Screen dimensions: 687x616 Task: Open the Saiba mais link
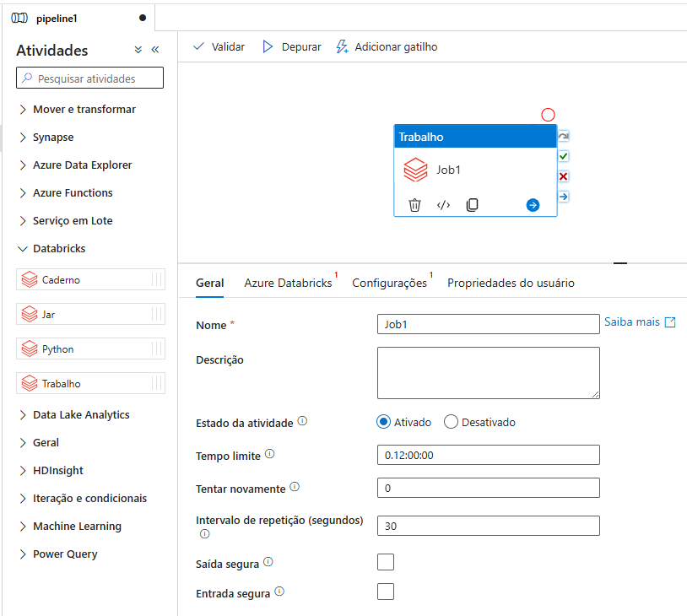(640, 322)
